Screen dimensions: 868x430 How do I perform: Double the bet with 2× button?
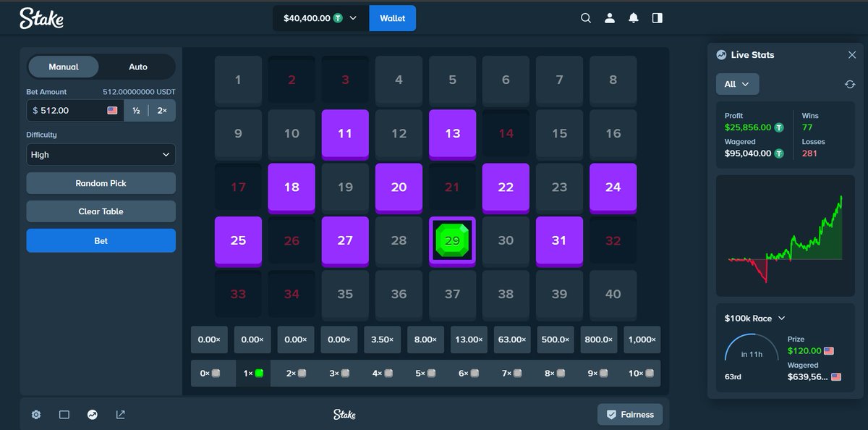pyautogui.click(x=162, y=111)
